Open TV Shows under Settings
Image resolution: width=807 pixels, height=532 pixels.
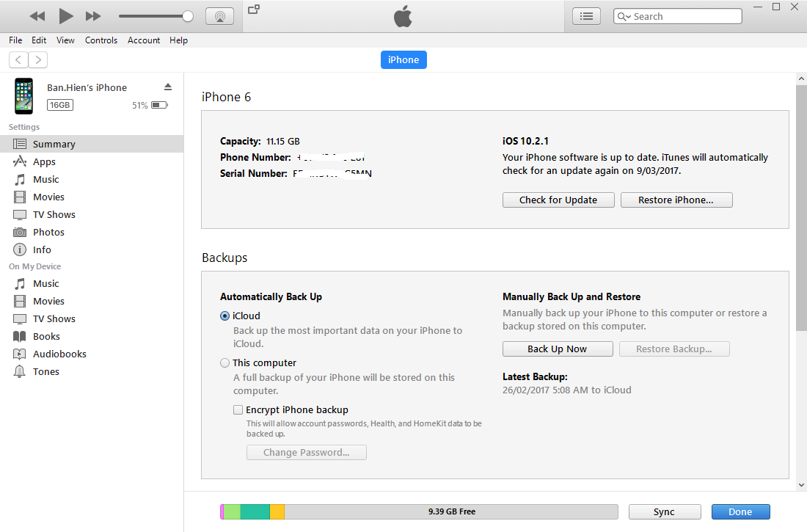92,214
